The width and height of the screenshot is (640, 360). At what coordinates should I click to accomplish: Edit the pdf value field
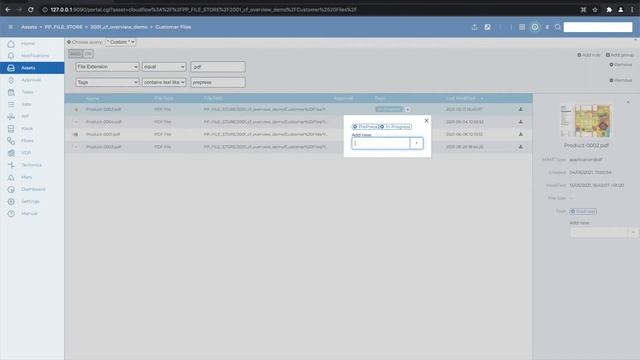pyautogui.click(x=218, y=67)
